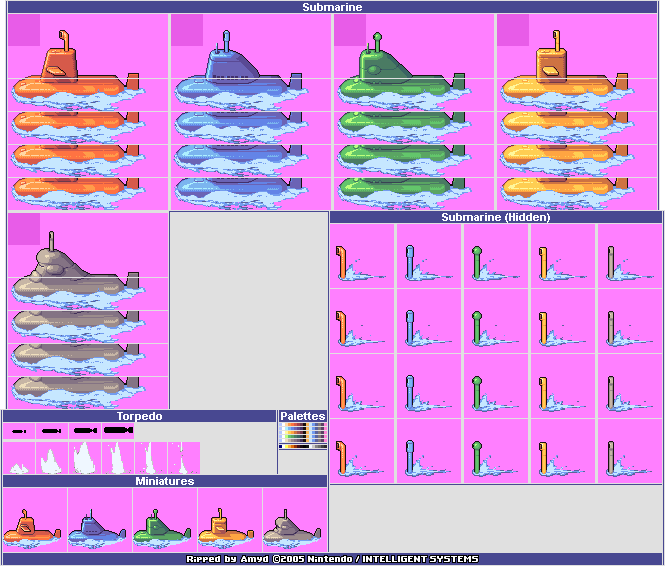Select the large blue submarine with conning tower

point(241,70)
